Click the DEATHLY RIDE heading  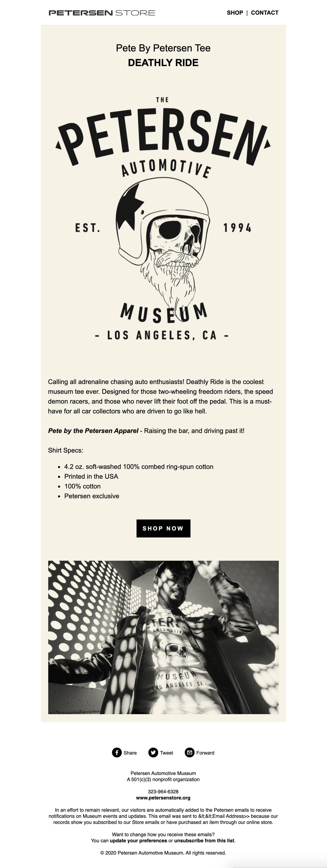(x=163, y=63)
